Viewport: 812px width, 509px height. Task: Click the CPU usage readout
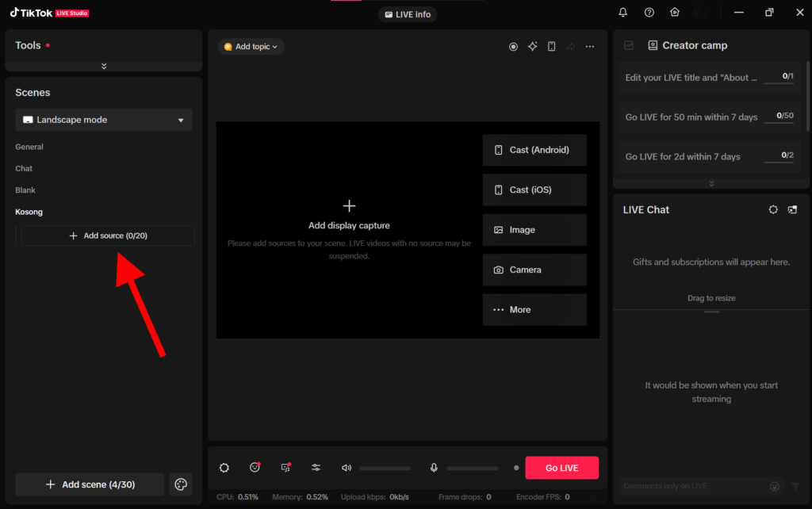(237, 497)
